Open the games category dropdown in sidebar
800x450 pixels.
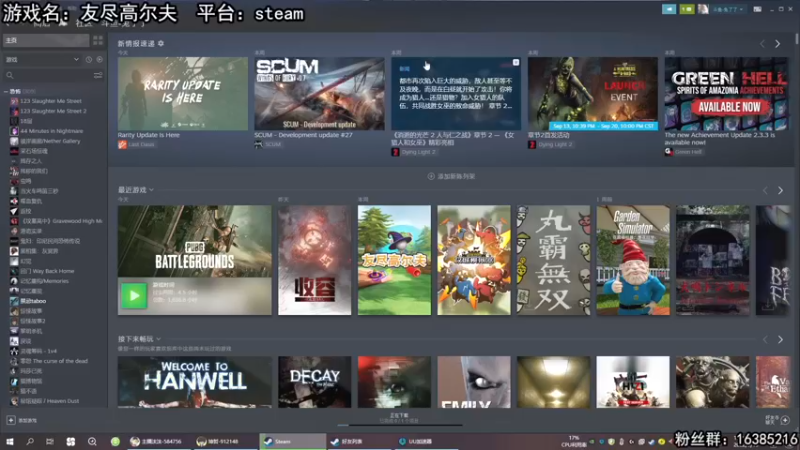43,60
